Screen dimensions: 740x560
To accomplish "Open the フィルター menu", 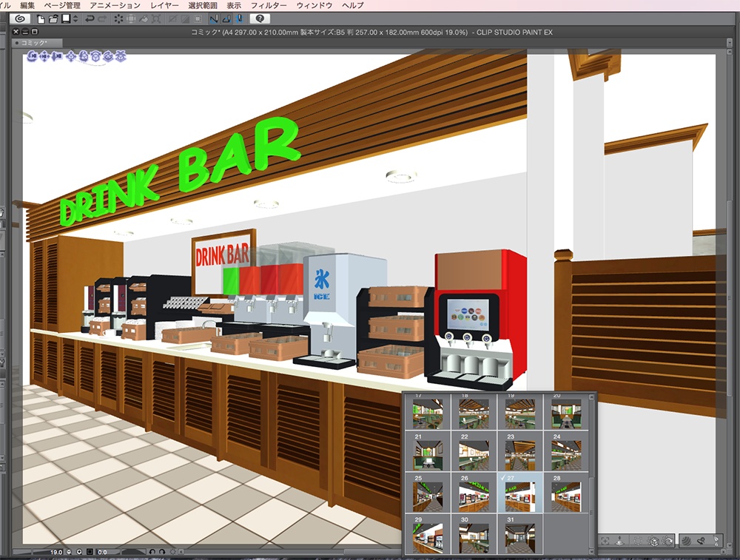I will tap(269, 6).
